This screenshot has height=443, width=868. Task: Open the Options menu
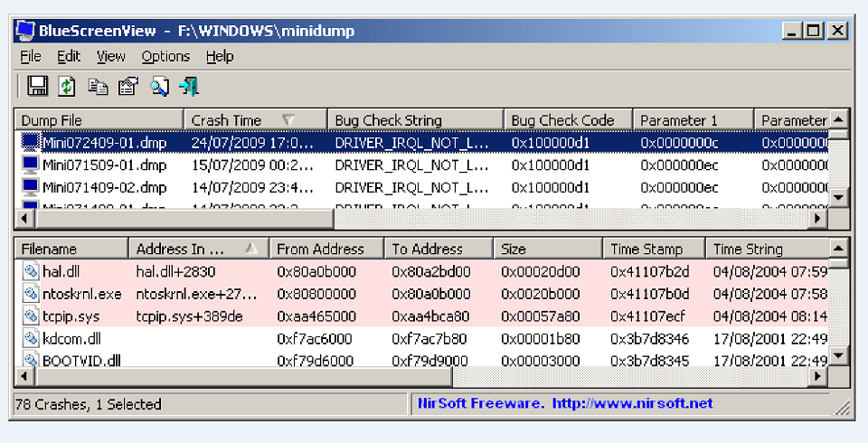[165, 56]
